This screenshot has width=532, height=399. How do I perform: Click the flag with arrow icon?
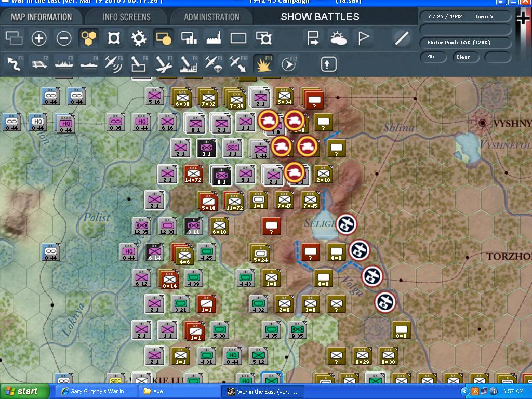pos(312,38)
